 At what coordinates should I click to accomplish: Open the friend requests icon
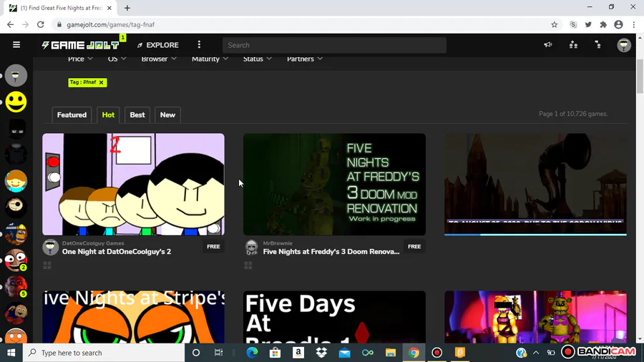[573, 45]
